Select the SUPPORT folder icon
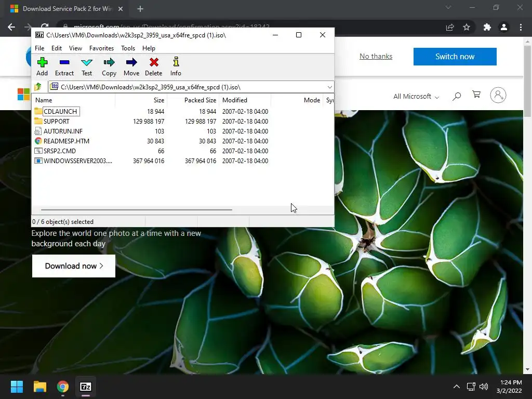532x399 pixels. 38,121
